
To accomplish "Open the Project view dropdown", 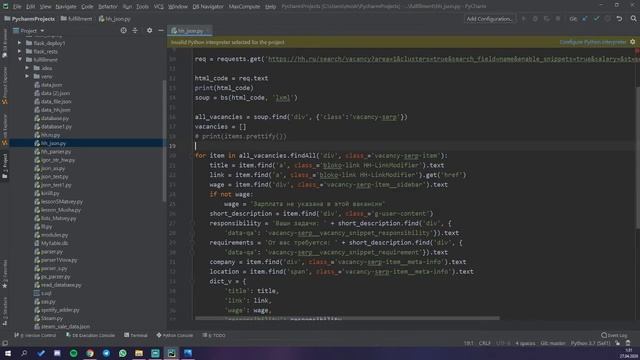I will tap(29, 31).
